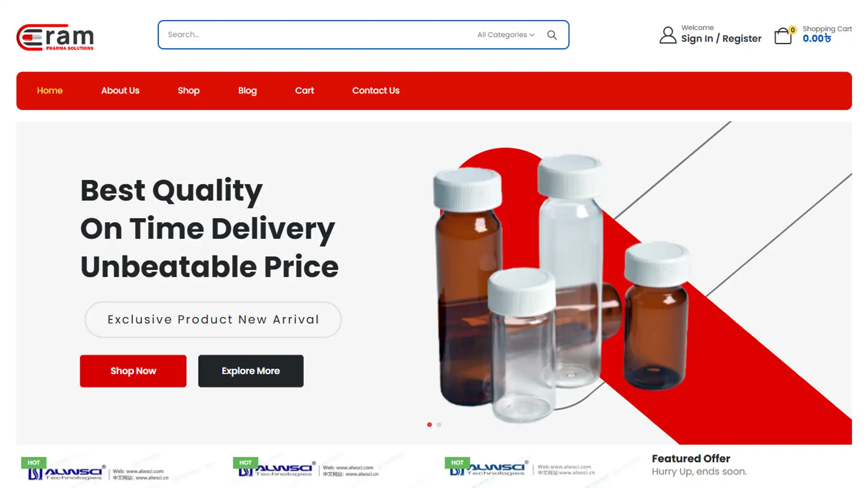The height and width of the screenshot is (488, 868).
Task: Click the search magnifier icon
Action: 552,35
